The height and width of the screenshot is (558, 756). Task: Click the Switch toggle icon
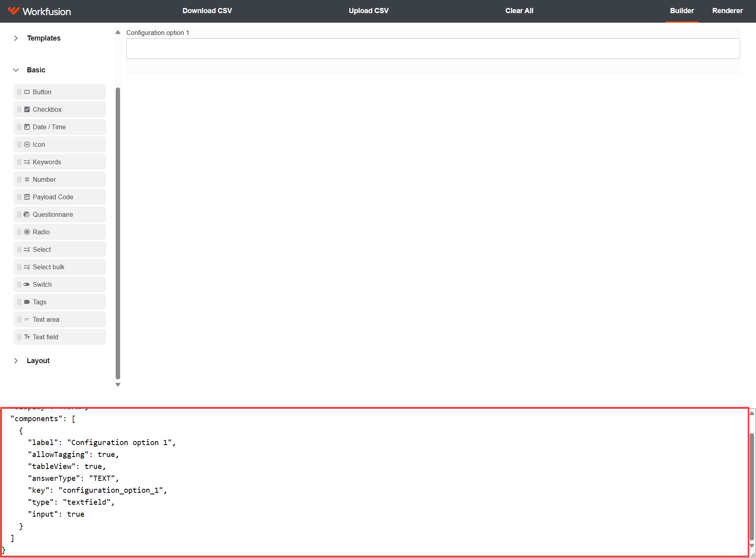click(27, 284)
